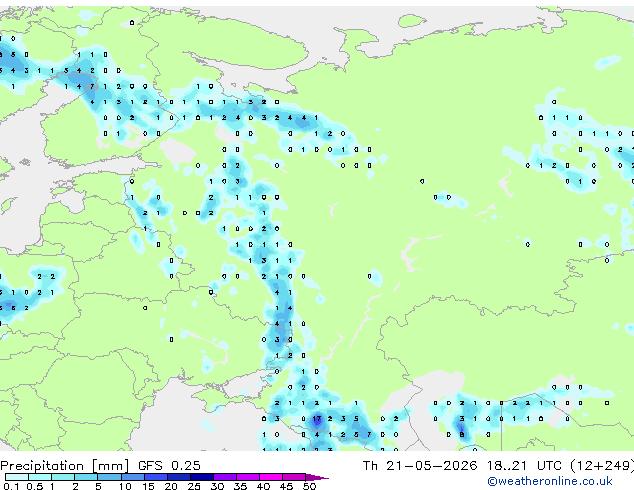The width and height of the screenshot is (634, 490).
Task: Click the '50' legend scale label
Action: point(309,486)
